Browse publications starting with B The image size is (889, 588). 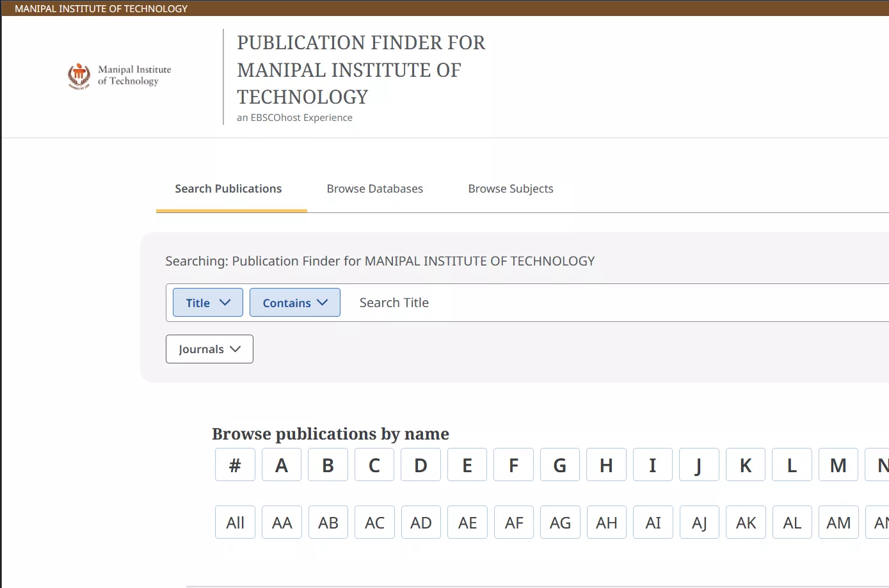(328, 465)
